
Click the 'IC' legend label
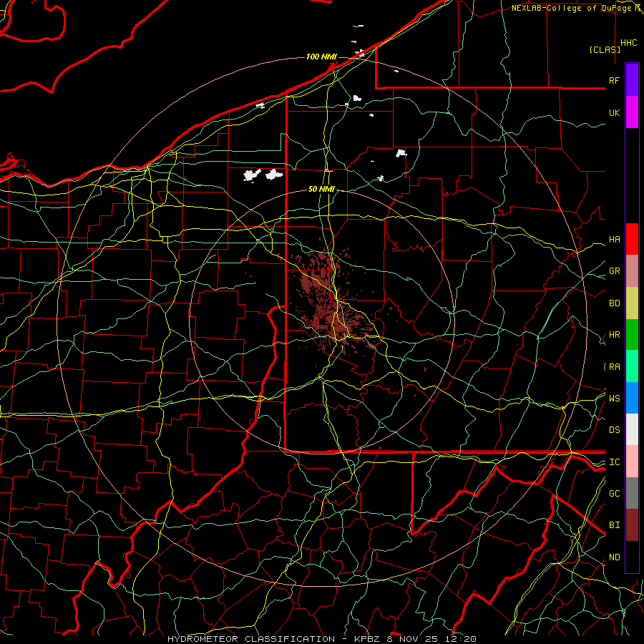[x=614, y=462]
